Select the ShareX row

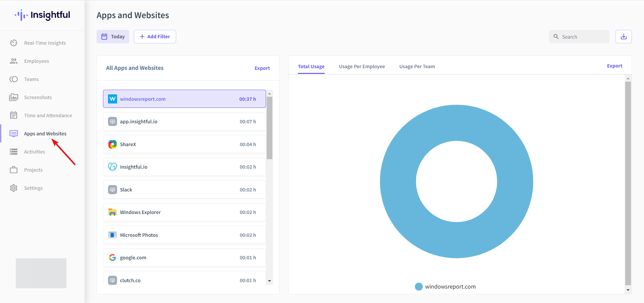click(x=184, y=144)
